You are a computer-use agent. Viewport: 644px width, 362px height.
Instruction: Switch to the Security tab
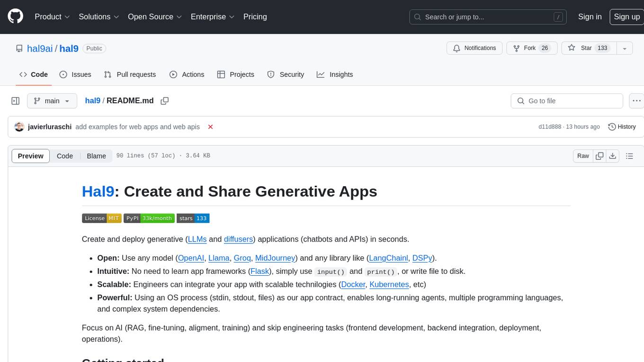pyautogui.click(x=286, y=74)
